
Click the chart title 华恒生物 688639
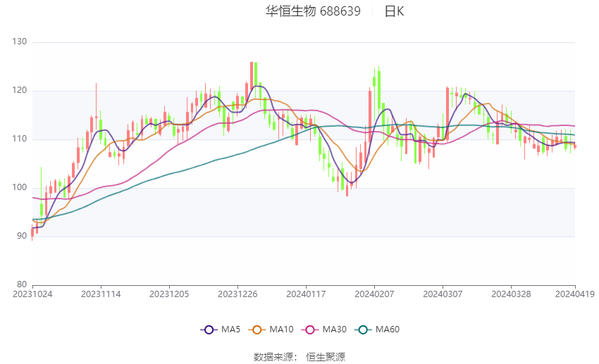pyautogui.click(x=313, y=11)
